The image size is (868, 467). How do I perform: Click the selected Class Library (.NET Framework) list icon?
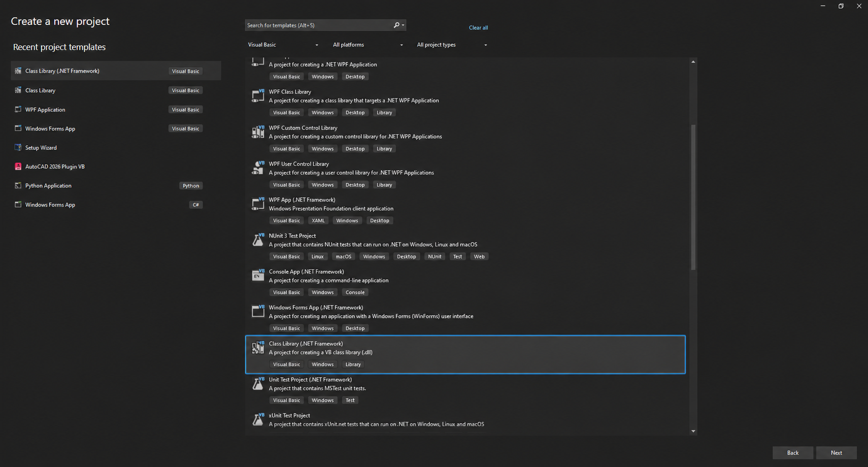pos(258,347)
